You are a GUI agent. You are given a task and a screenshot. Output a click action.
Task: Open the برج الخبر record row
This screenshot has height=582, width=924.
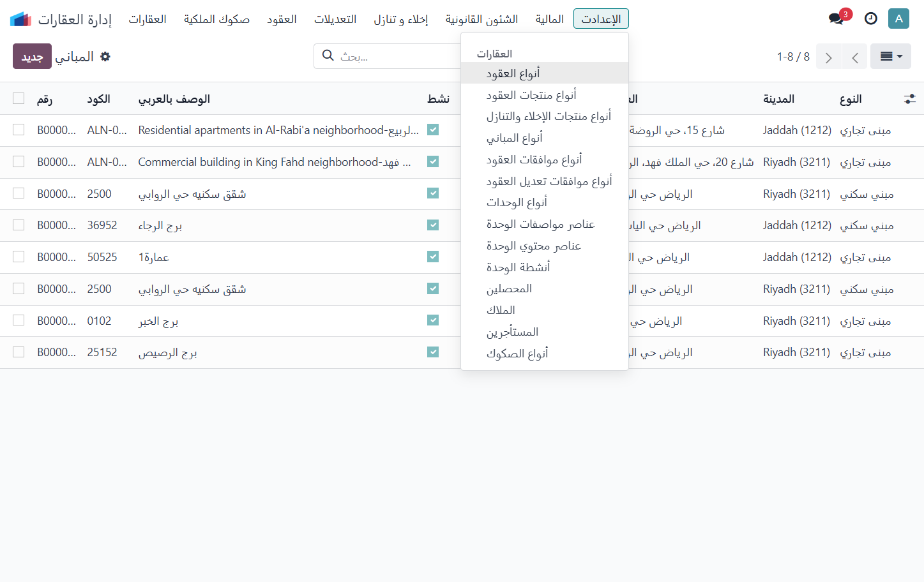coord(462,320)
